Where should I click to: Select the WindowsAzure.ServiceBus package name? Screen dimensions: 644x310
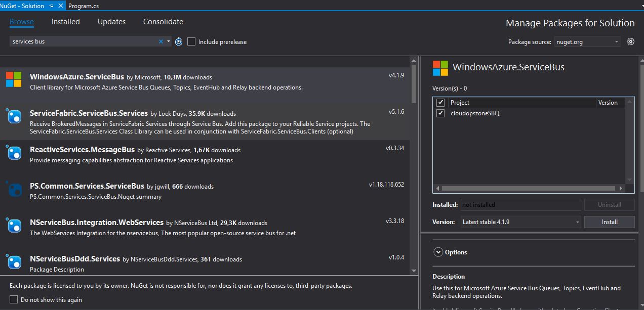pos(77,77)
